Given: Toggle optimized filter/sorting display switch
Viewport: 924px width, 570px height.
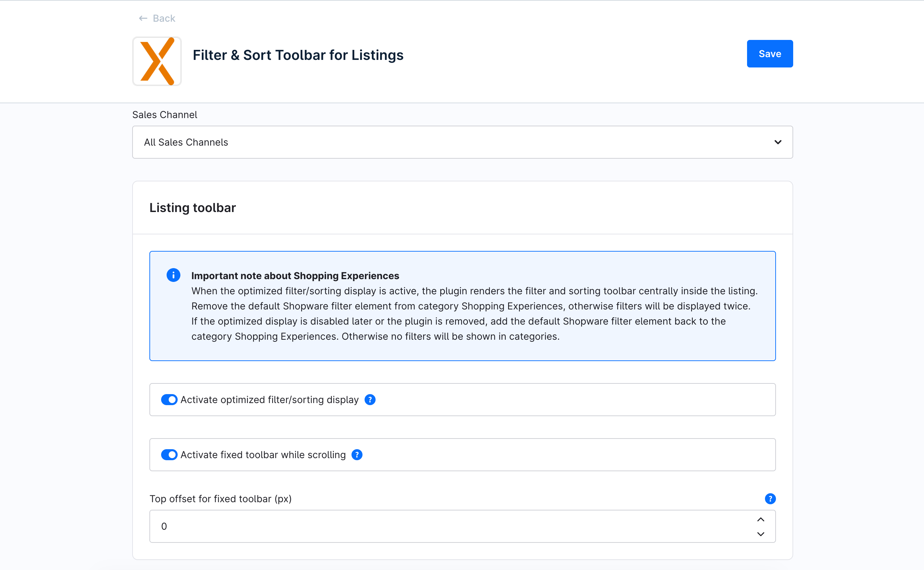Looking at the screenshot, I should click(169, 400).
